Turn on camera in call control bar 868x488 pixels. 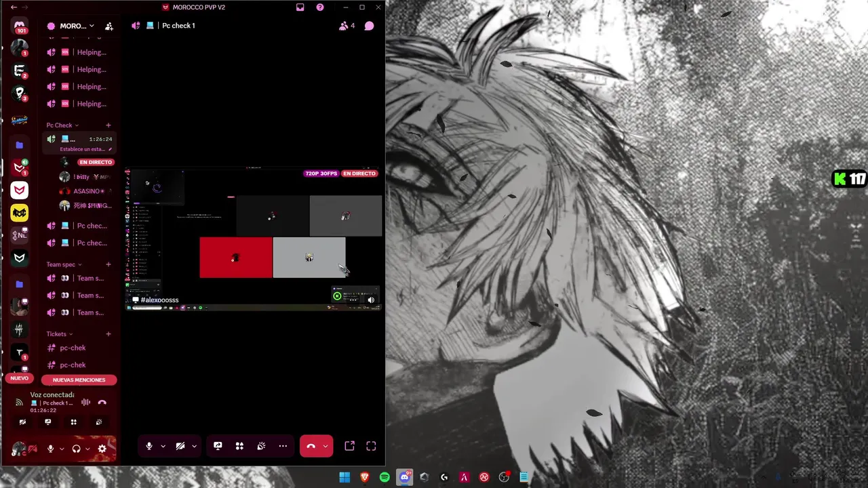[x=180, y=446]
